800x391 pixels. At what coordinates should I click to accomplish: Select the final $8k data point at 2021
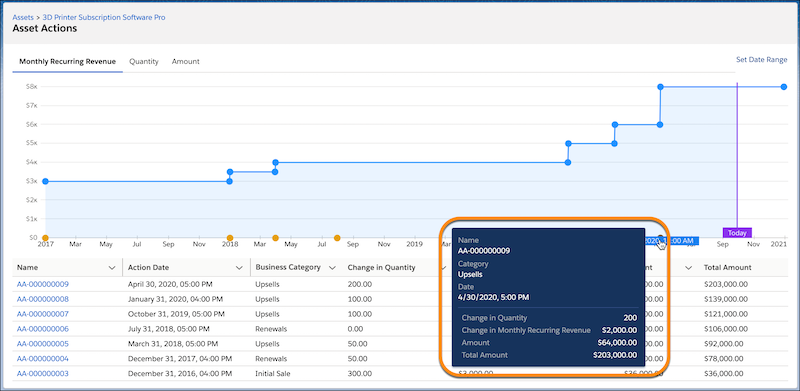click(784, 87)
